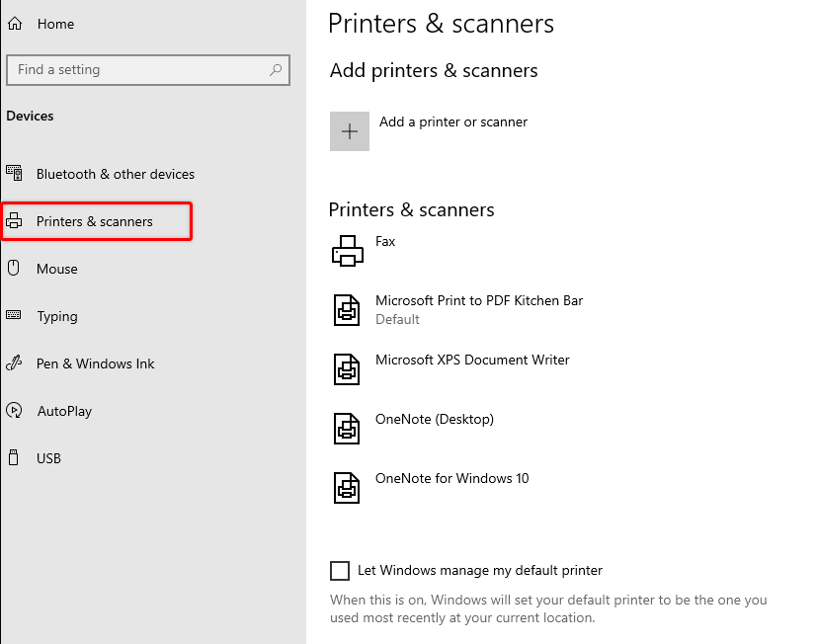Screen dimensions: 817x644
Task: Click the Mouse icon in sidebar
Action: pyautogui.click(x=14, y=268)
